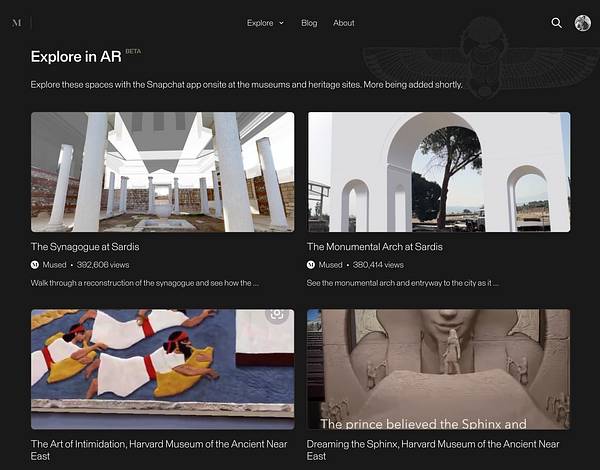Click the Mused icon beside 392,606 views

tap(34, 265)
